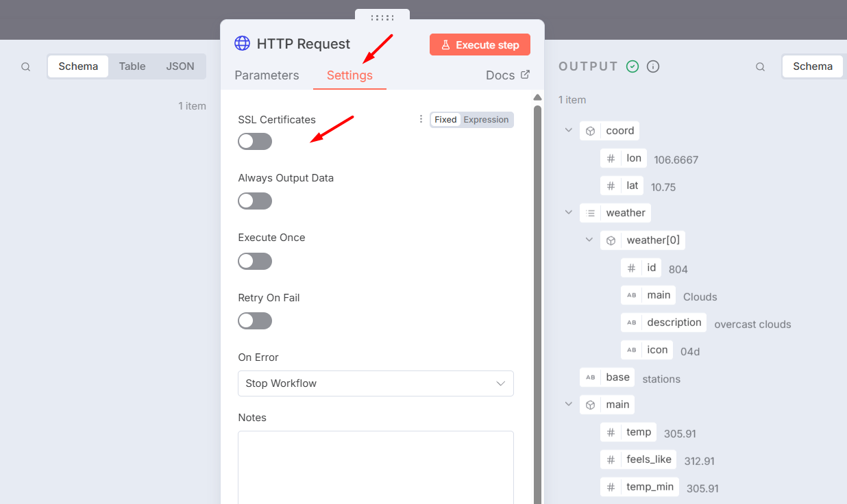Image resolution: width=847 pixels, height=504 pixels.
Task: Click the search icon in input panel
Action: coord(26,67)
